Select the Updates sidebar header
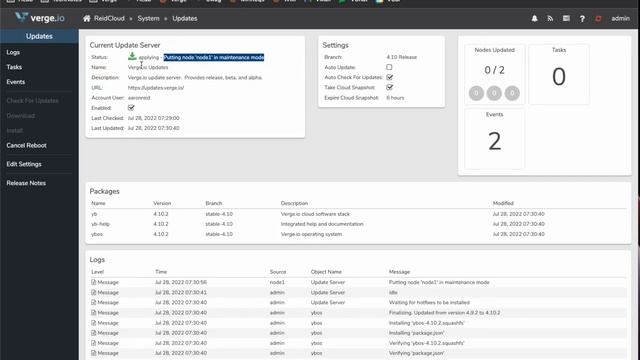This screenshot has width=640, height=360. [x=39, y=36]
